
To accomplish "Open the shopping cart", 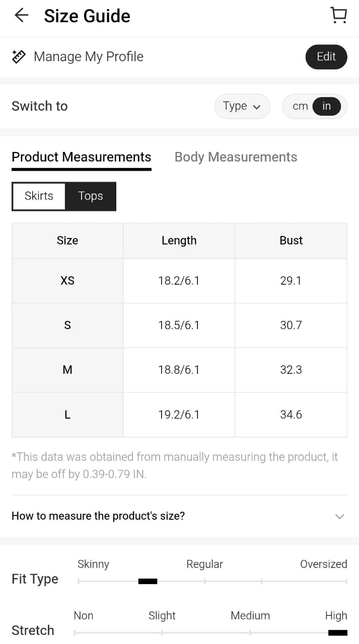I will click(x=338, y=15).
